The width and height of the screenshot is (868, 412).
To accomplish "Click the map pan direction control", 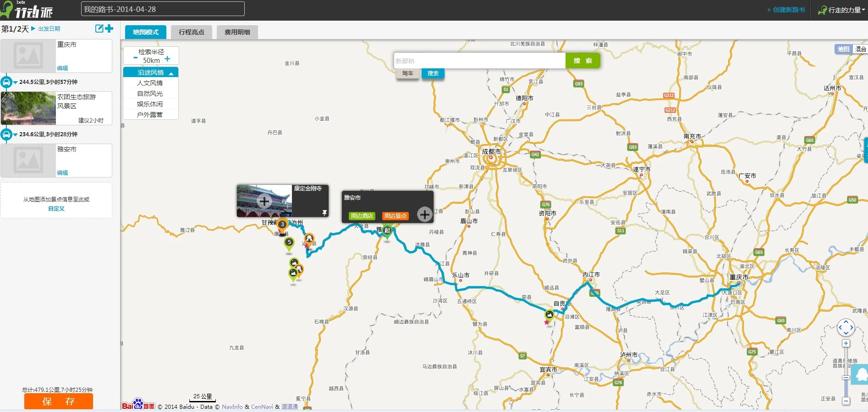I will click(x=846, y=328).
